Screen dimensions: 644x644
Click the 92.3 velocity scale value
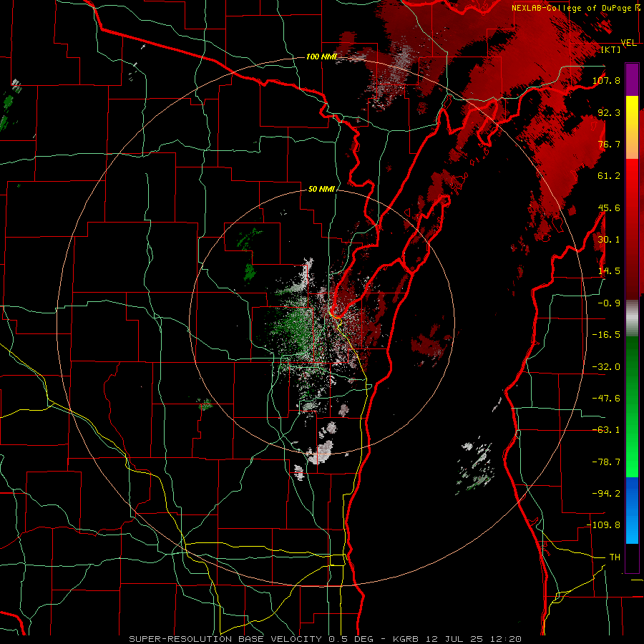pyautogui.click(x=609, y=112)
